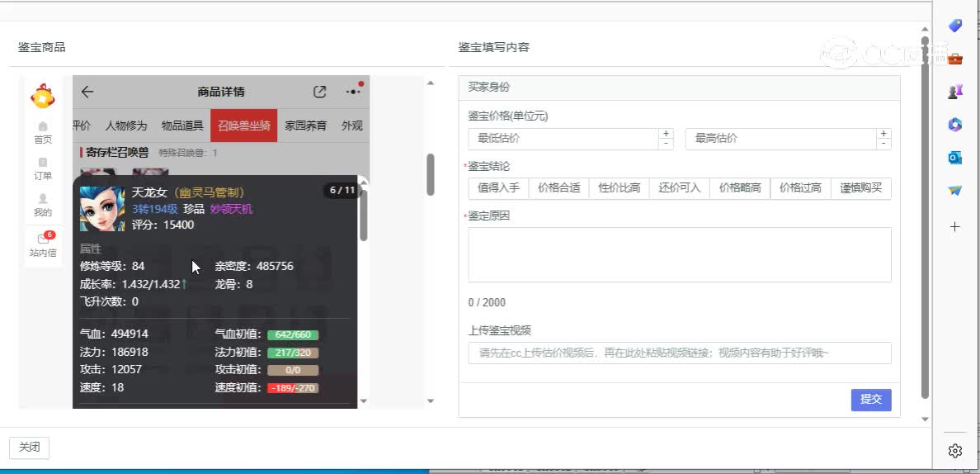
Task: Click the 亲密度: 485756 value
Action: pos(254,267)
